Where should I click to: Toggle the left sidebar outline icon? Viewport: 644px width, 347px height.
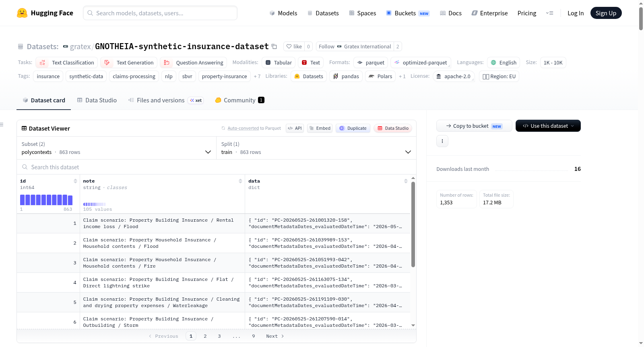point(2,125)
